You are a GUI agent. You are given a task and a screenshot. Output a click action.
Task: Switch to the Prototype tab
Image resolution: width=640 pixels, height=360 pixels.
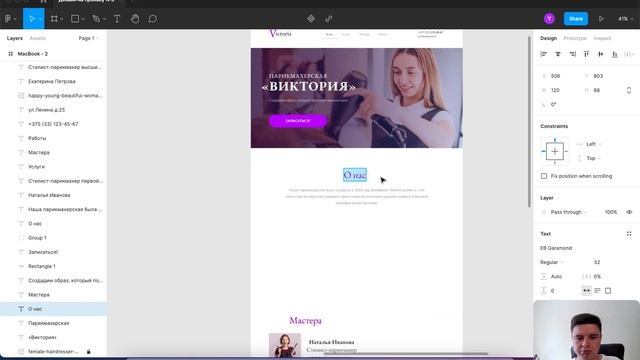[x=575, y=38]
